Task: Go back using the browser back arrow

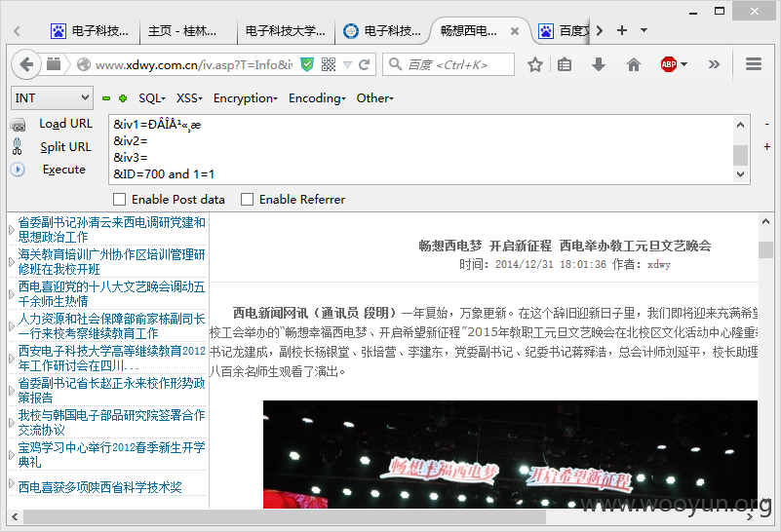Action: tap(26, 64)
